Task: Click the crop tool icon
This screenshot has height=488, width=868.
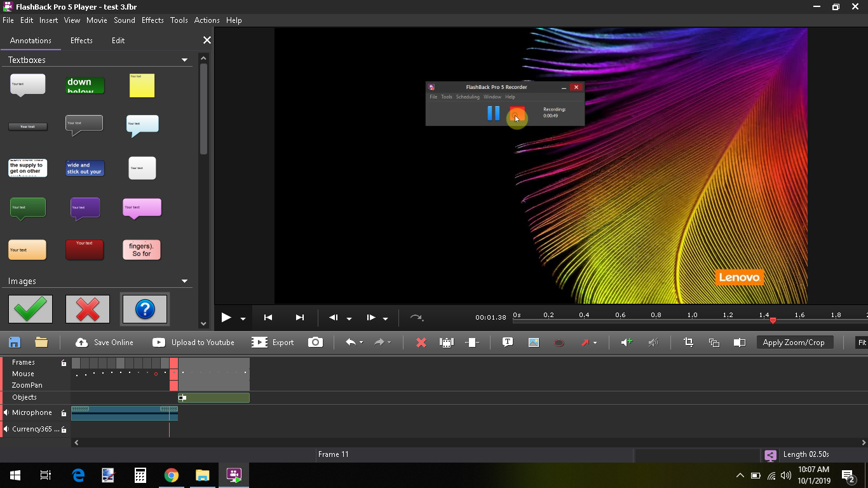Action: (x=688, y=342)
